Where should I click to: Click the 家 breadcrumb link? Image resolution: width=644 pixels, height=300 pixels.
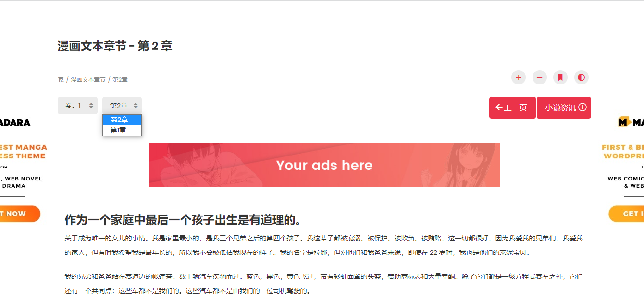coord(61,80)
